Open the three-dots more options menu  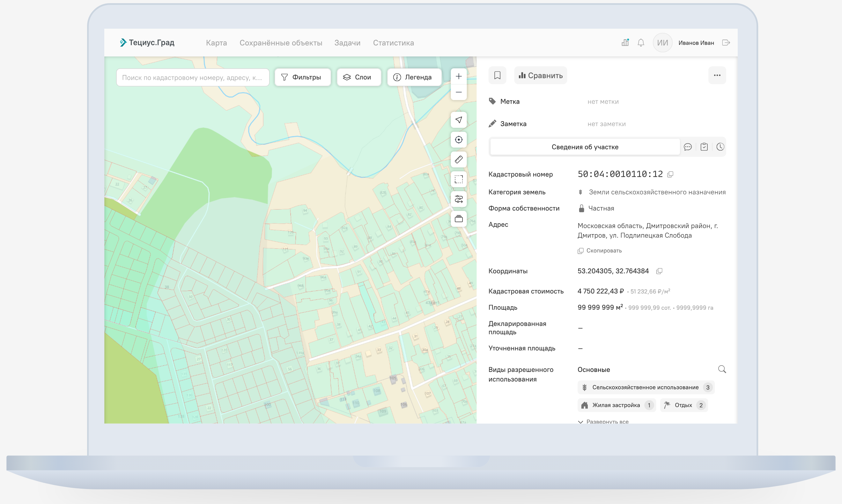[717, 75]
